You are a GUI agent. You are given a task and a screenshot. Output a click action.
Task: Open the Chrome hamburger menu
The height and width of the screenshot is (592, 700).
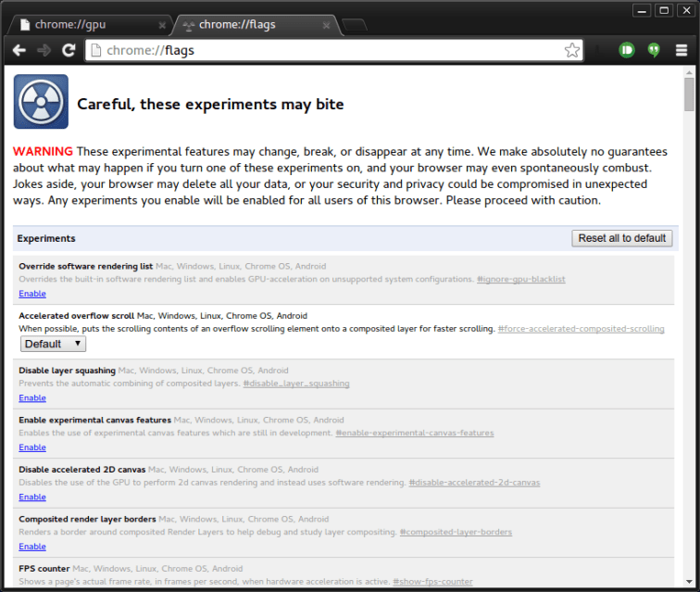coord(681,50)
